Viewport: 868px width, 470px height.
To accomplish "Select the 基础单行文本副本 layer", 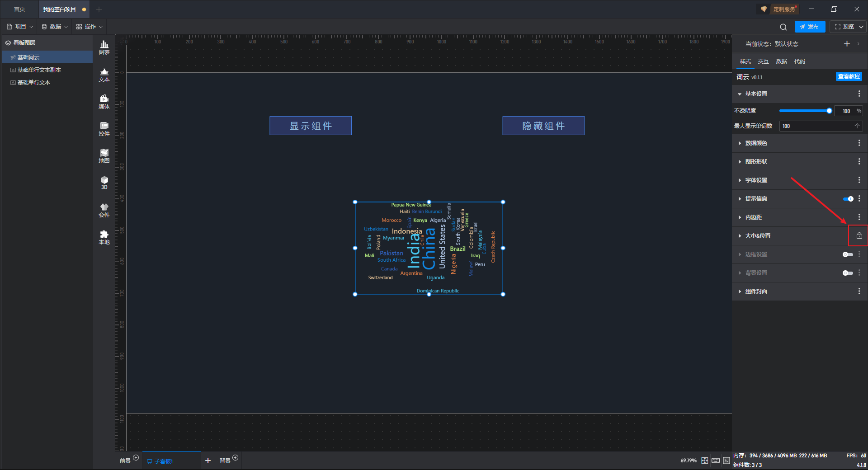I will (39, 70).
